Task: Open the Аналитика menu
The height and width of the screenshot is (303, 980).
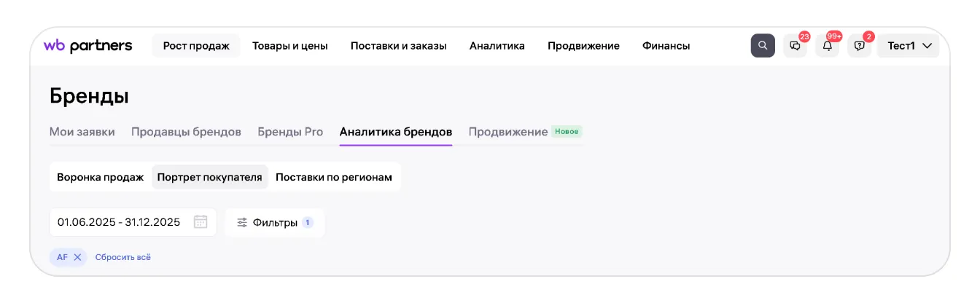Action: 497,46
